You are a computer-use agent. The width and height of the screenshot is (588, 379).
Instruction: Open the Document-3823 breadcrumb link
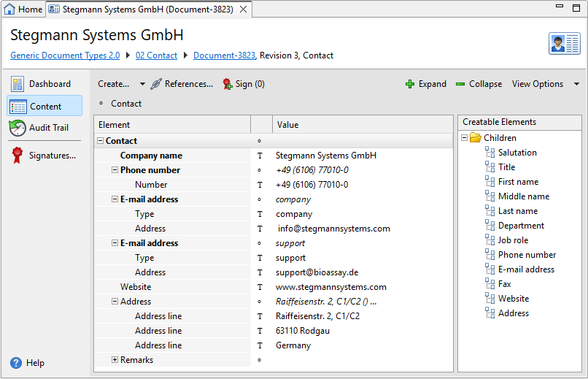[x=224, y=55]
